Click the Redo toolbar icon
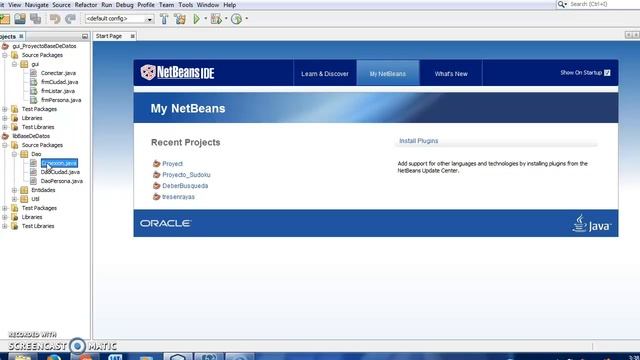The image size is (640, 360). (x=70, y=19)
